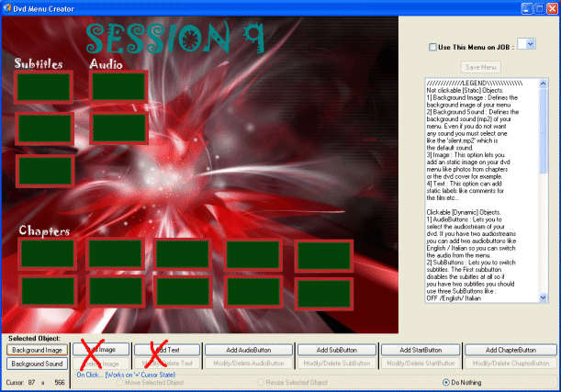Click Modify/Delete AudioButton
561x392 pixels.
click(248, 364)
